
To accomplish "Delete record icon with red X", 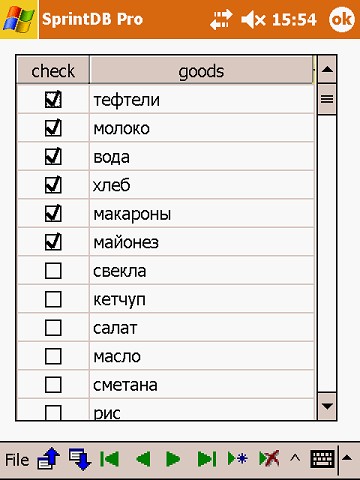I will click(269, 459).
